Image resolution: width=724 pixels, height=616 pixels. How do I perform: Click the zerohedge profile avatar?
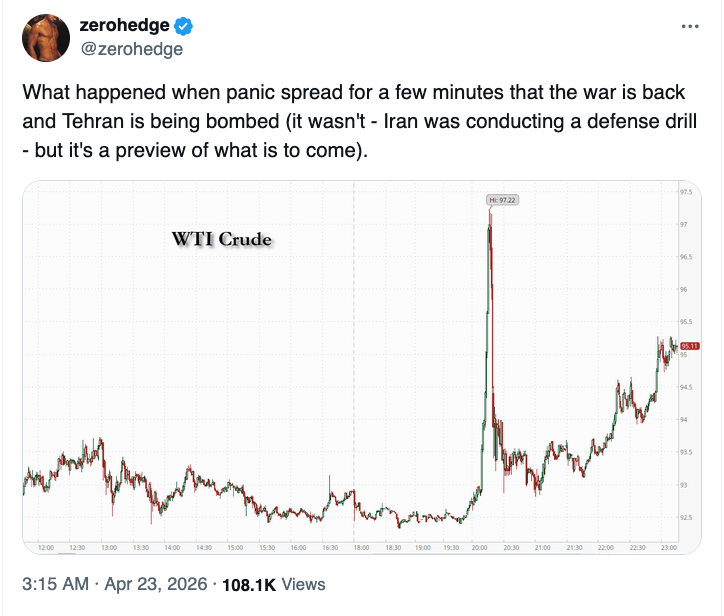coord(44,36)
